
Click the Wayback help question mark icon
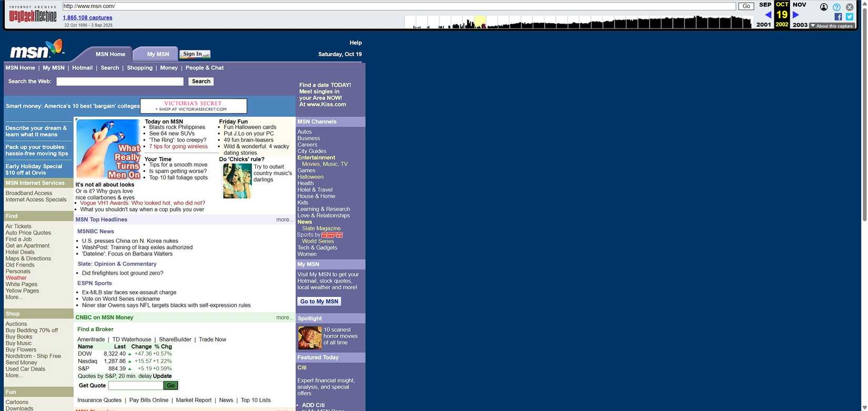836,7
